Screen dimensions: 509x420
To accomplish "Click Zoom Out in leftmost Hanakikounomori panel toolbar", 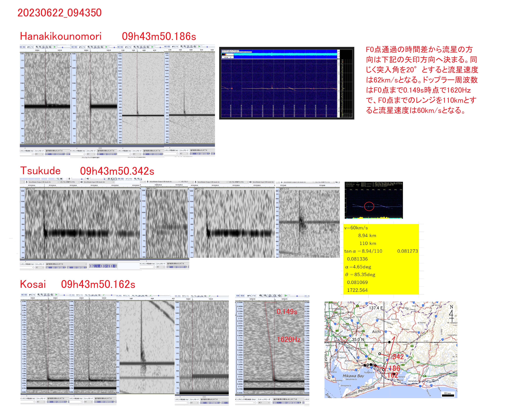I will pyautogui.click(x=40, y=47).
